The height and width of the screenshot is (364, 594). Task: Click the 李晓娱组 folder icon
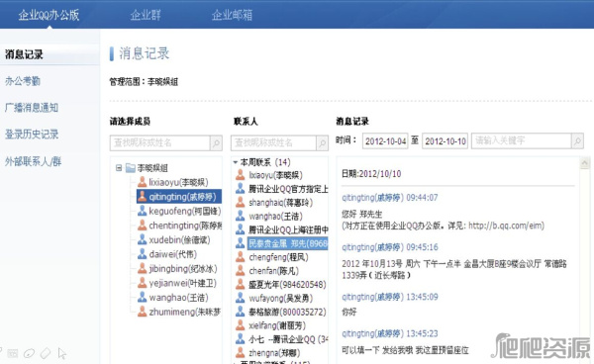tap(131, 167)
